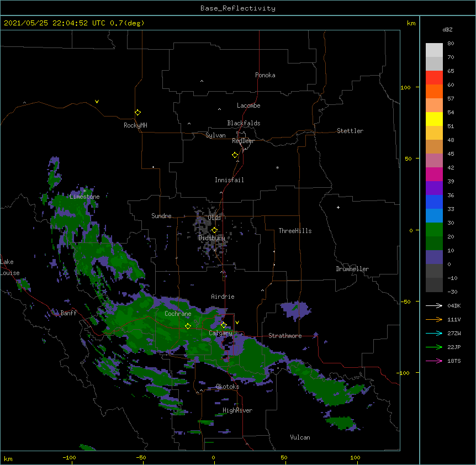Click the Ponoka town label
Viewport: 476px width, 465px height.
[265, 75]
